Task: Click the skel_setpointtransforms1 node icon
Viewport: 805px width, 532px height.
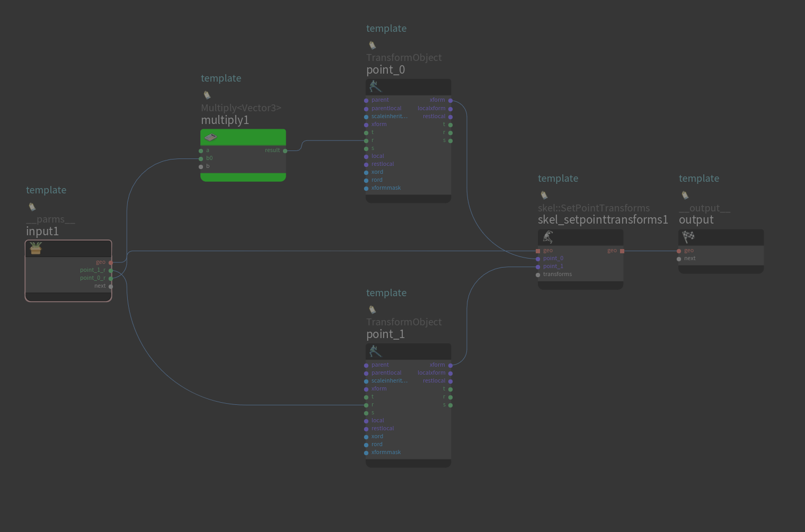Action: click(548, 237)
